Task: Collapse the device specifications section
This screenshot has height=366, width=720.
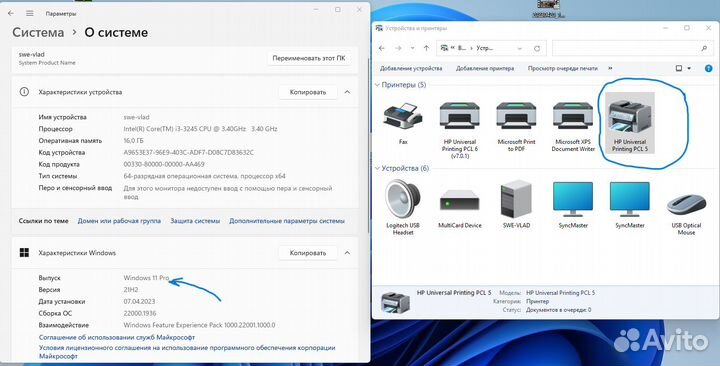Action: [347, 92]
